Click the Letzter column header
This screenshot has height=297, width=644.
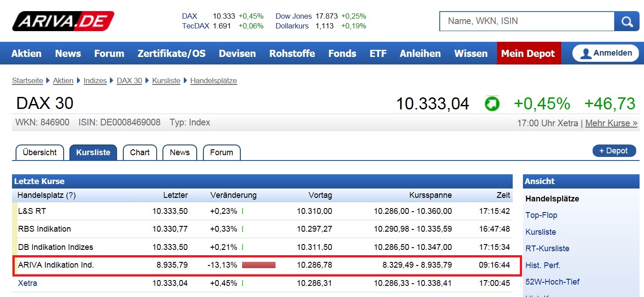[176, 195]
